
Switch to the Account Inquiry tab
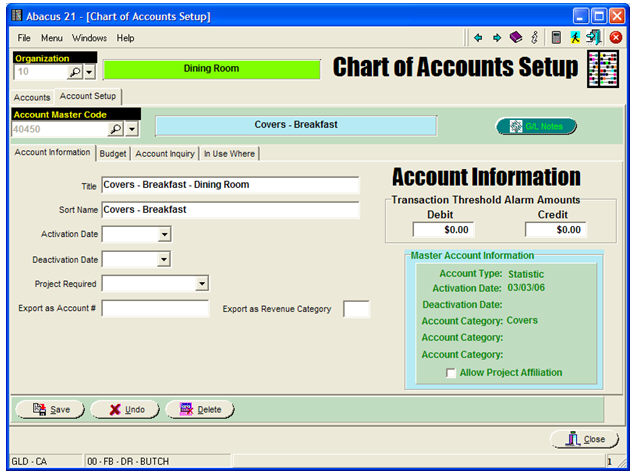(x=165, y=154)
